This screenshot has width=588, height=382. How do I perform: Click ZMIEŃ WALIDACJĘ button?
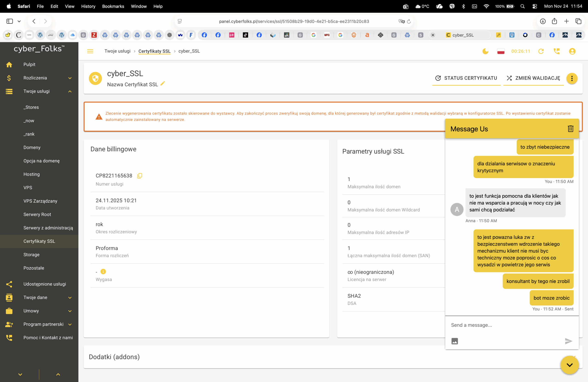point(533,78)
